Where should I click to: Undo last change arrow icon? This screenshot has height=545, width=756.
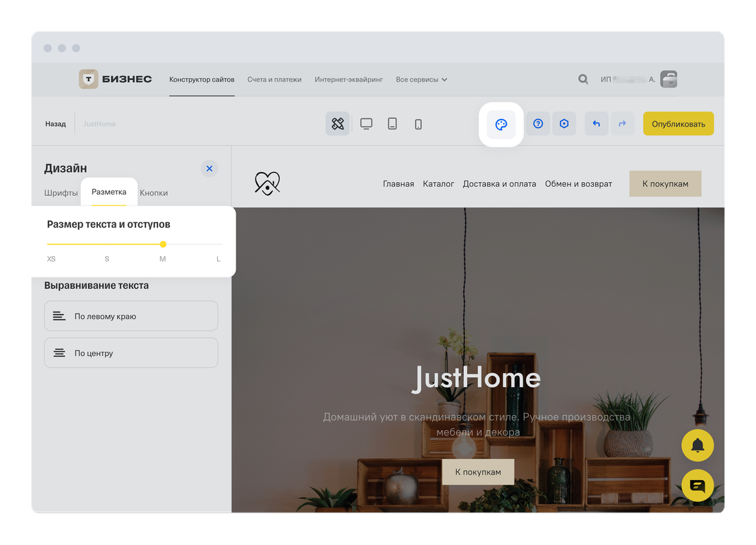click(x=596, y=124)
